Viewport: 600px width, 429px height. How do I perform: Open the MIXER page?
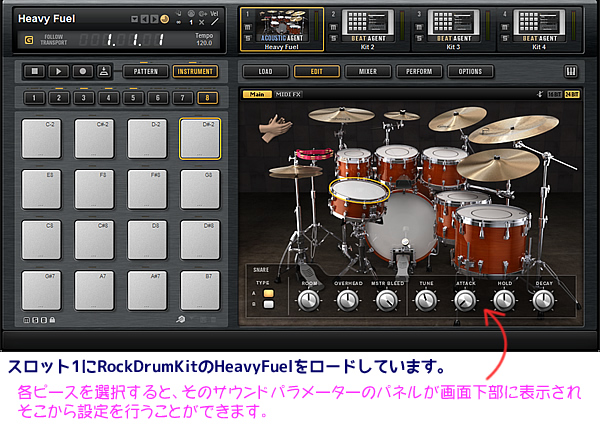point(368,71)
